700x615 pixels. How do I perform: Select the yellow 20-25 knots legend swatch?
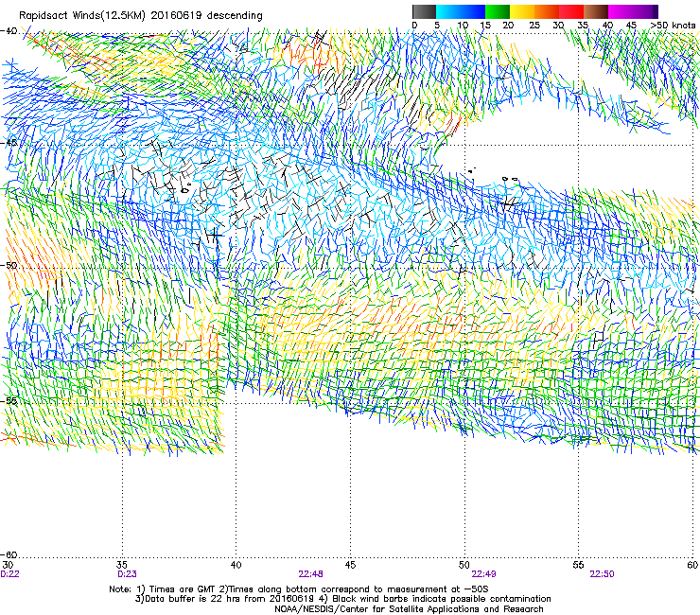click(522, 11)
